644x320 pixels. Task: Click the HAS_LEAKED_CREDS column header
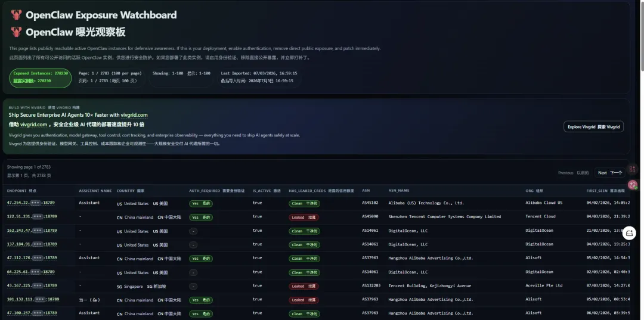[321, 191]
